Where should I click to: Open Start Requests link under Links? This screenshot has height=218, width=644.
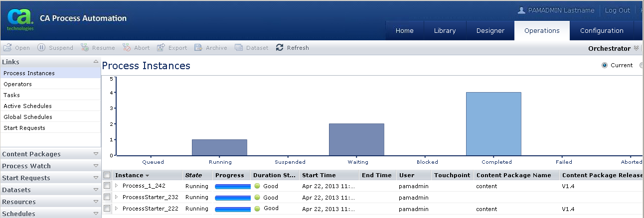(x=24, y=128)
